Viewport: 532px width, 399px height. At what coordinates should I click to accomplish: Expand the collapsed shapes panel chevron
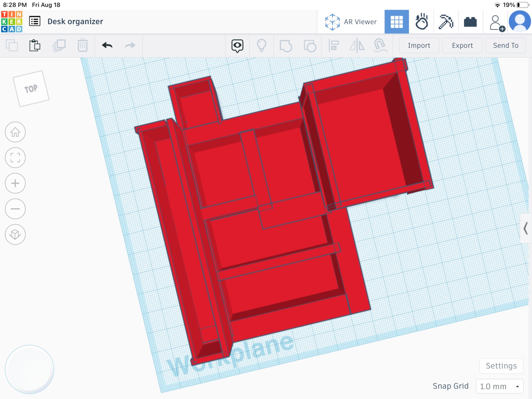coord(526,228)
